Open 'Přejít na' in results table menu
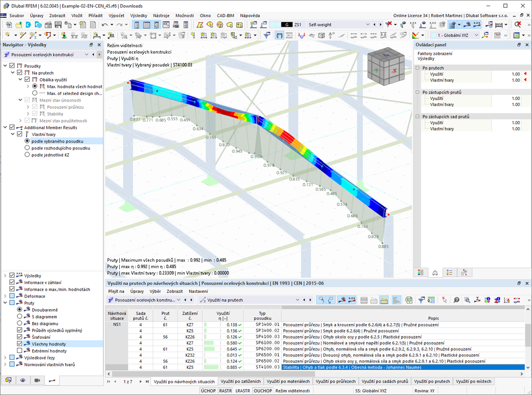532x395 pixels. (116, 291)
